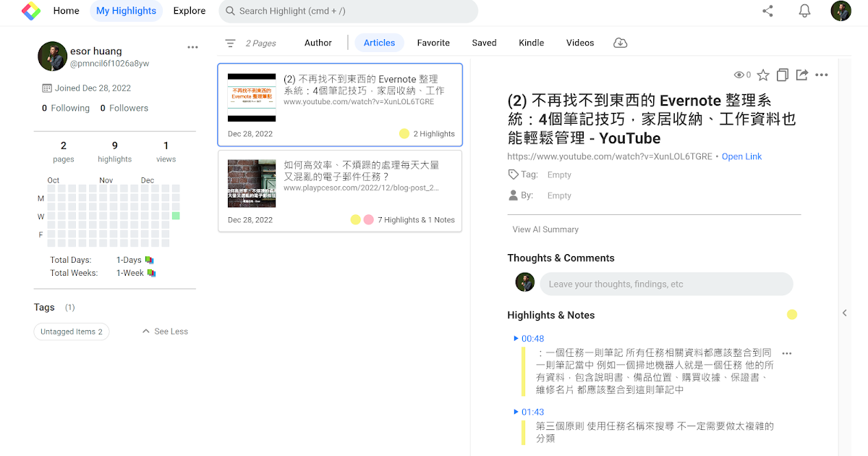Click @pmncil6f1026a8yw username
Image resolution: width=868 pixels, height=456 pixels.
(x=109, y=64)
